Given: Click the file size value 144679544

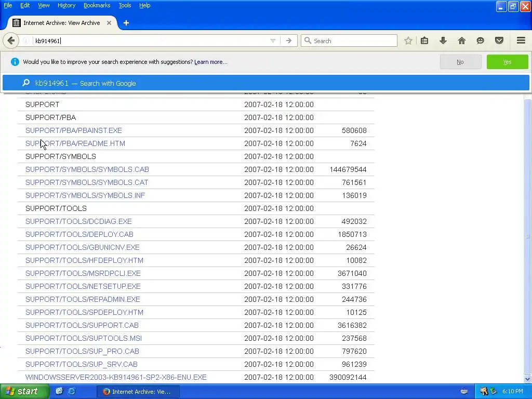Looking at the screenshot, I should pos(348,169).
